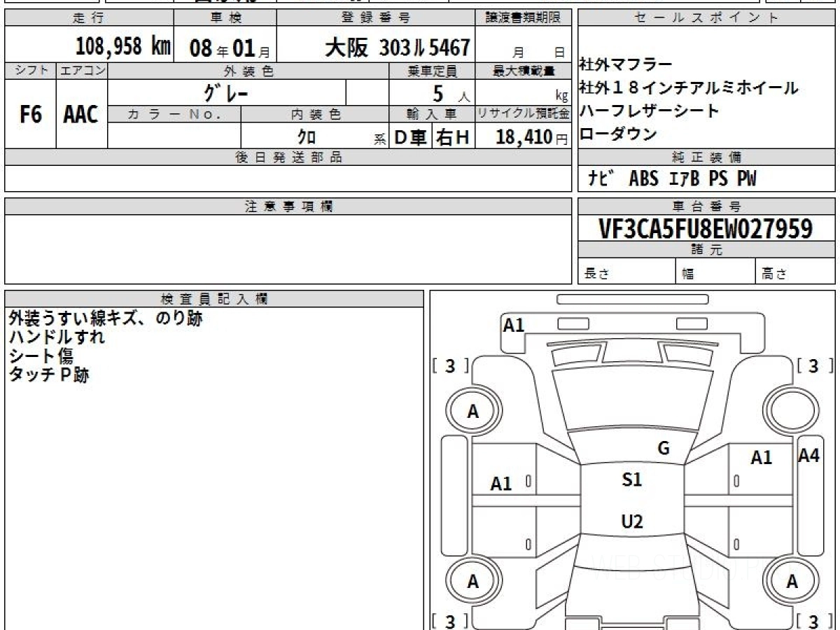Click the A1 mark on the front bumper
The image size is (840, 630).
pos(514,325)
